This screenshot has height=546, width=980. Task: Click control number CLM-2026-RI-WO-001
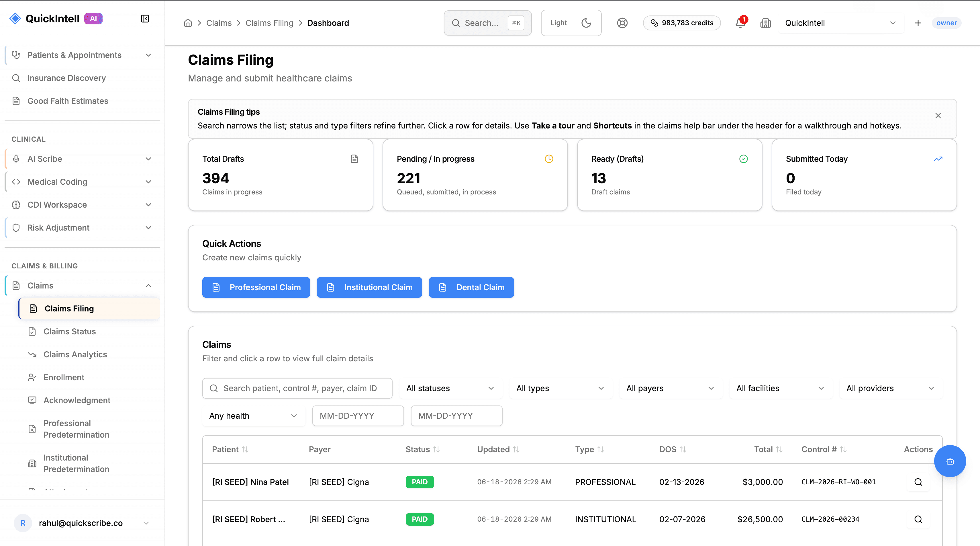(x=838, y=482)
